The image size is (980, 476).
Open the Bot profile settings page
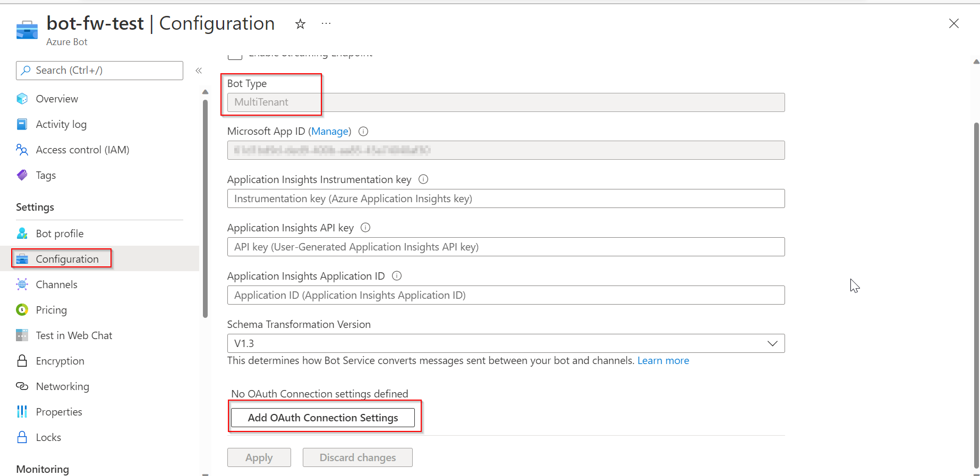(x=59, y=233)
